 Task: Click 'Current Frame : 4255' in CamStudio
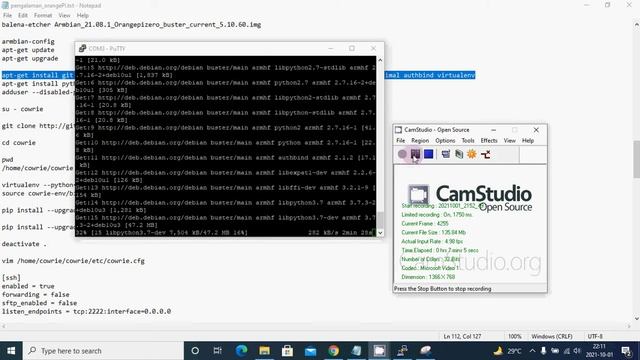(425, 223)
